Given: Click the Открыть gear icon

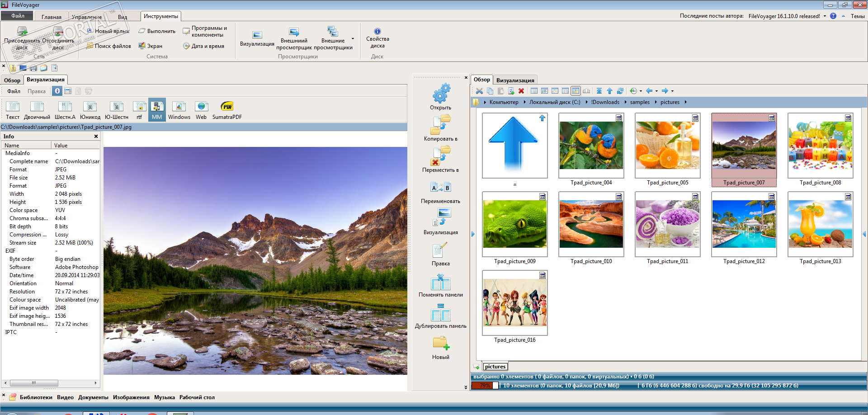Looking at the screenshot, I should point(441,97).
